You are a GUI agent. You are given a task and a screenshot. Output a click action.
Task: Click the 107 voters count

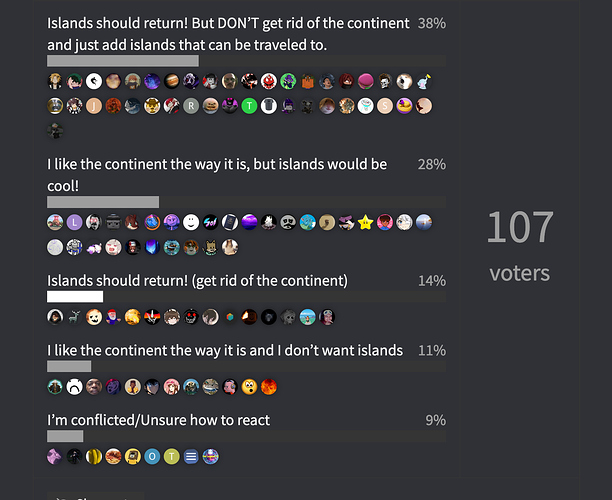[520, 245]
